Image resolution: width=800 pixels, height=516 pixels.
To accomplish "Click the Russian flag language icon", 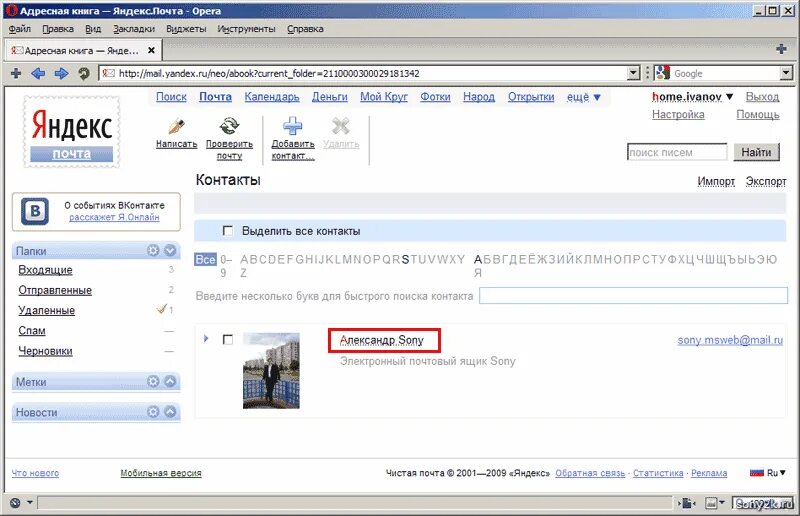I will point(757,473).
